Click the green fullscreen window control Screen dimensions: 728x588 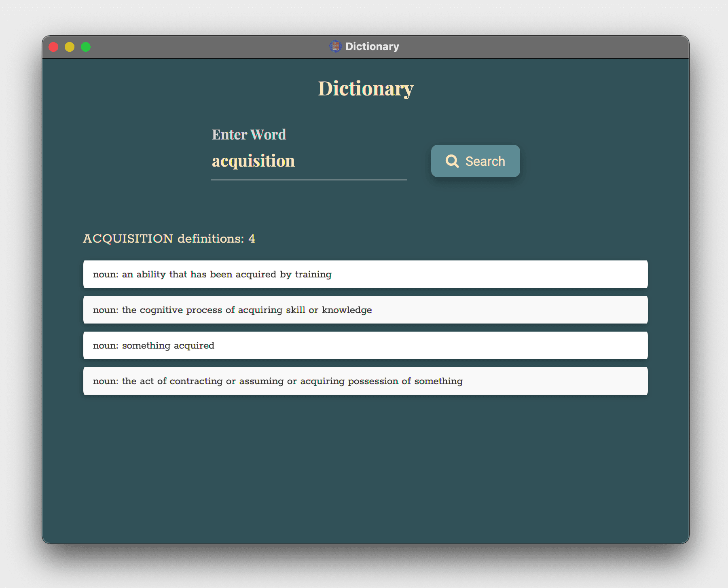click(x=86, y=47)
